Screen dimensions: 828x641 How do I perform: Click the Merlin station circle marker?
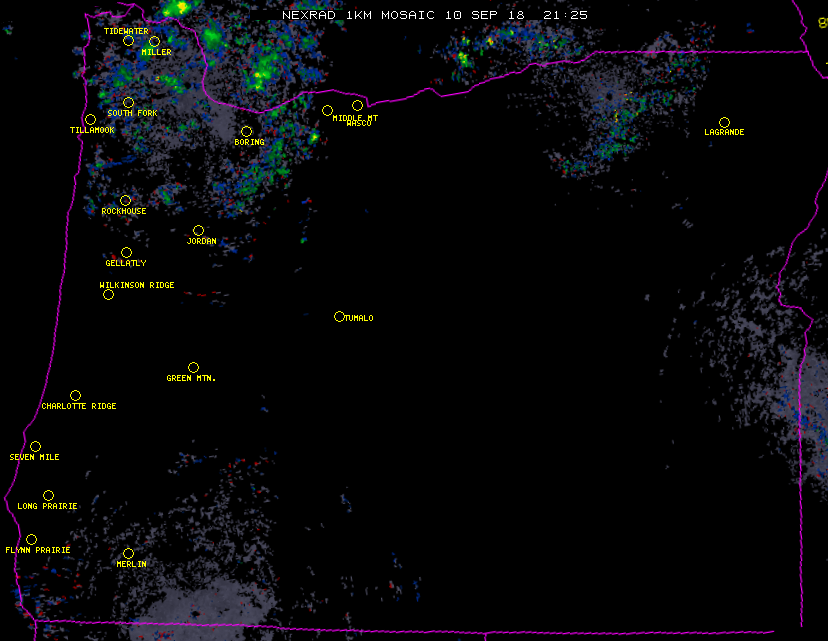click(x=128, y=553)
